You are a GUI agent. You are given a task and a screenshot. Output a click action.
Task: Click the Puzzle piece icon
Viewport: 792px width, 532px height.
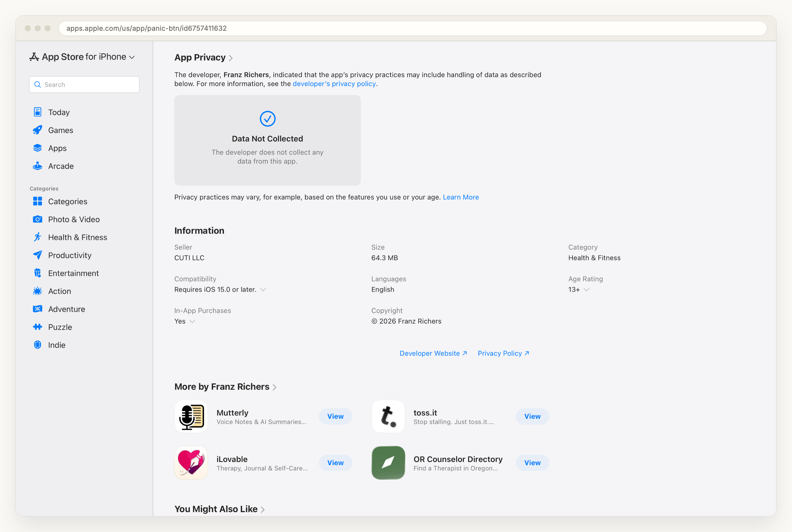coord(37,327)
